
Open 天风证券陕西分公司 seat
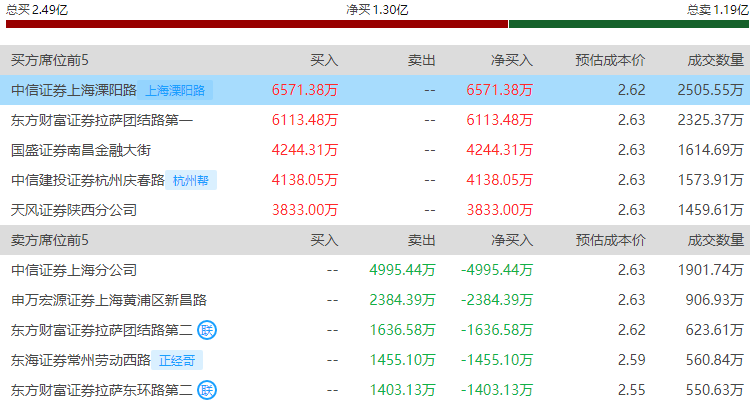pyautogui.click(x=74, y=210)
